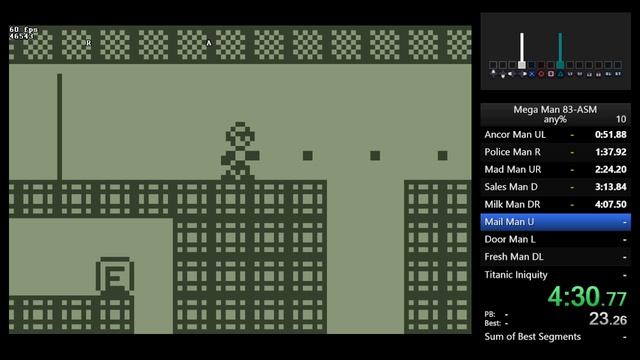The image size is (640, 360).
Task: Select the Sales Man D split
Action: coord(556,187)
